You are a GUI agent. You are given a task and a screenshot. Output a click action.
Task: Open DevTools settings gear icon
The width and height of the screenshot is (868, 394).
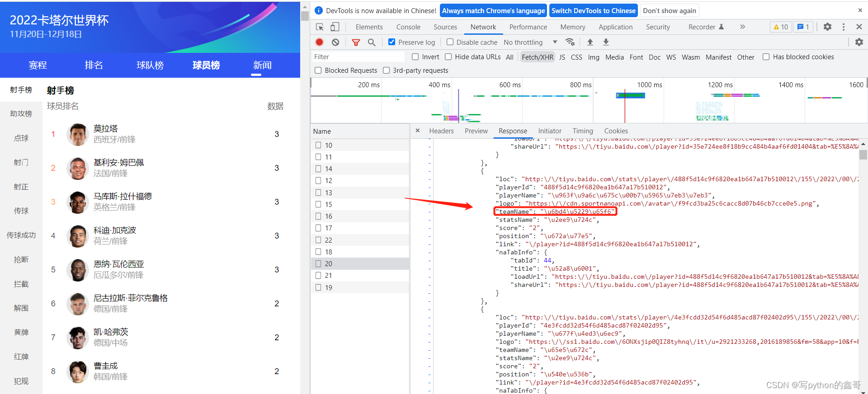[x=827, y=27]
